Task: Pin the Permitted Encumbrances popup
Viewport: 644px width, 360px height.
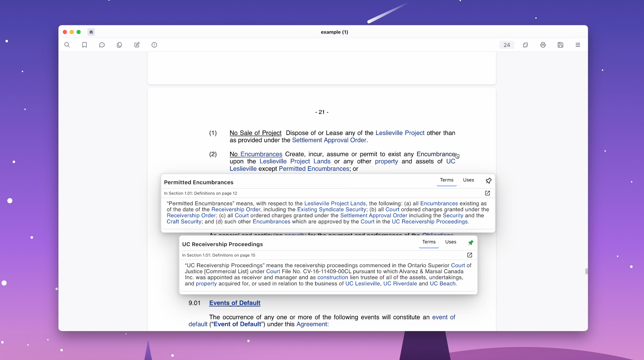Action: [x=488, y=181]
